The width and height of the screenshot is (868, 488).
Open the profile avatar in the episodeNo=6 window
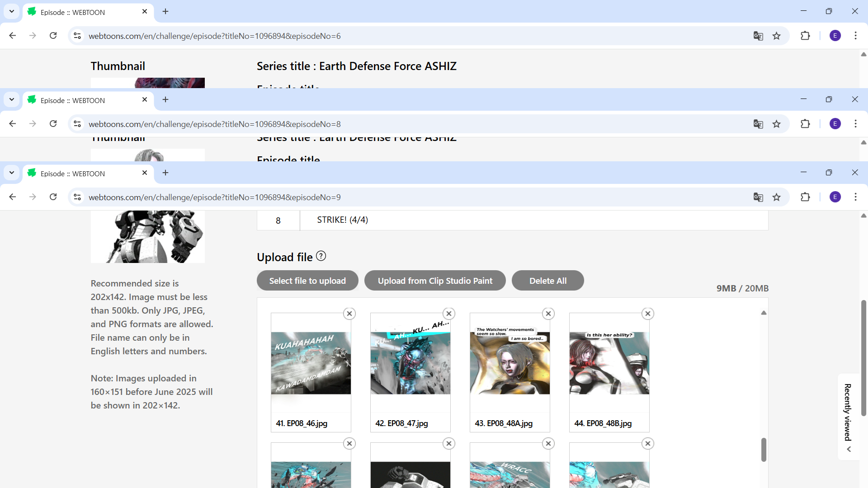pos(835,36)
